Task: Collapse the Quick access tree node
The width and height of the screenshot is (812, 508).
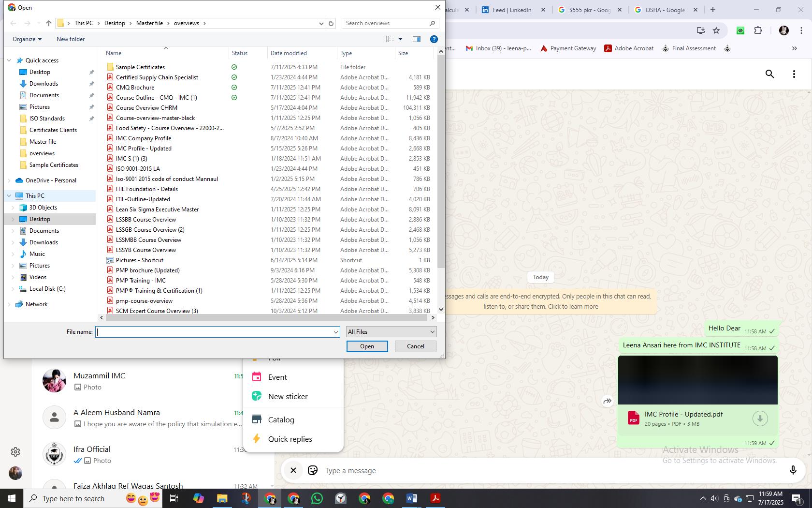Action: click(x=9, y=60)
